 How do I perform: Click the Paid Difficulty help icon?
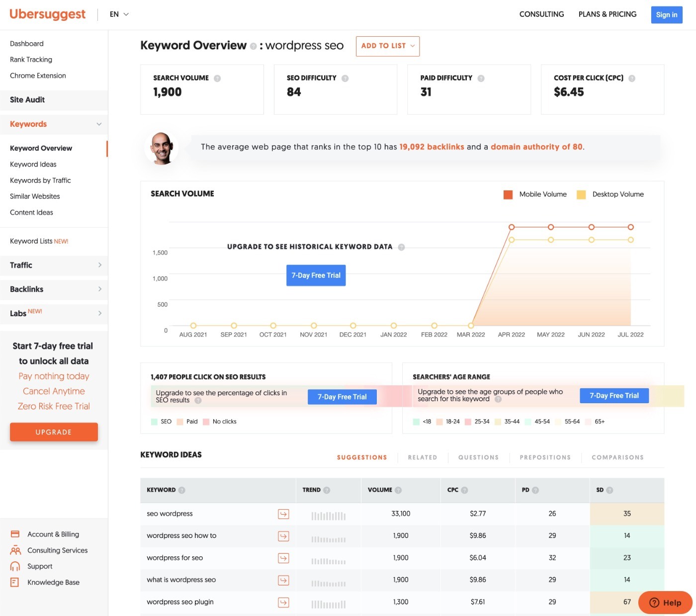point(481,78)
